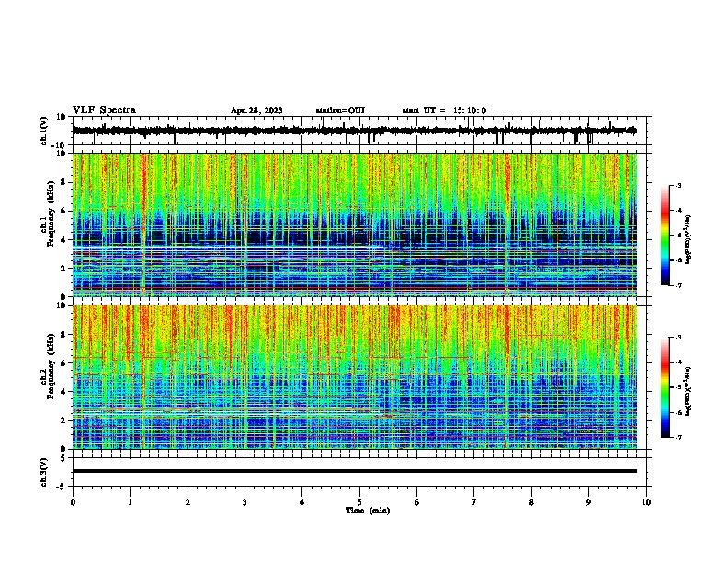Click the "8" kHz tick on ch.1 spectrogram
The height and width of the screenshot is (563, 728).
pyautogui.click(x=63, y=182)
